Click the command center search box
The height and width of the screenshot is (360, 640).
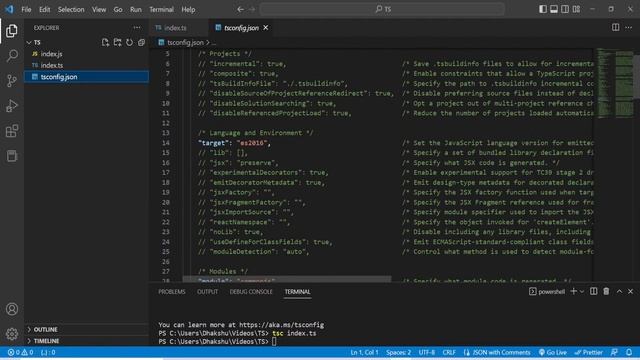(x=382, y=9)
